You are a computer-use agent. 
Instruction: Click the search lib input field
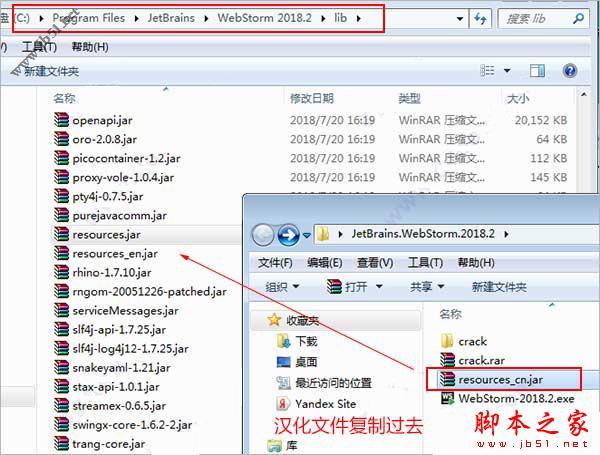coord(538,18)
